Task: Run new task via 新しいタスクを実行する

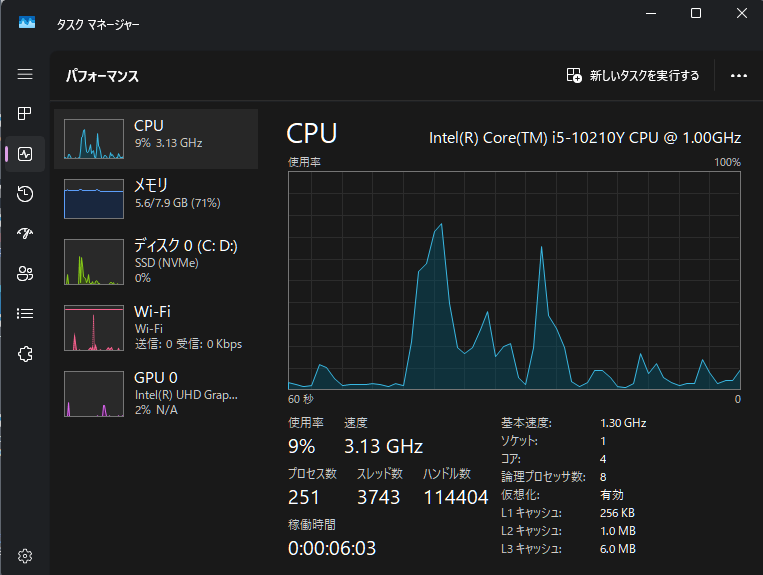Action: point(644,75)
